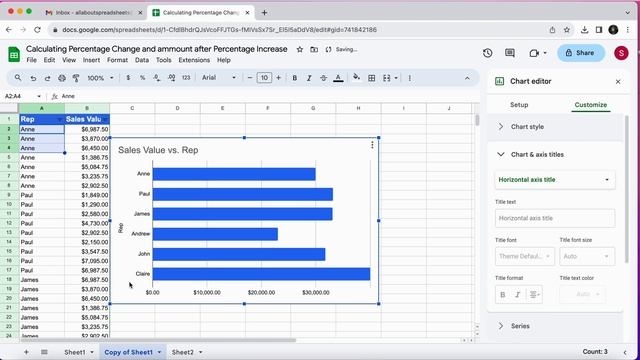
Task: Open the chart title alignment dropdown
Action: click(534, 295)
